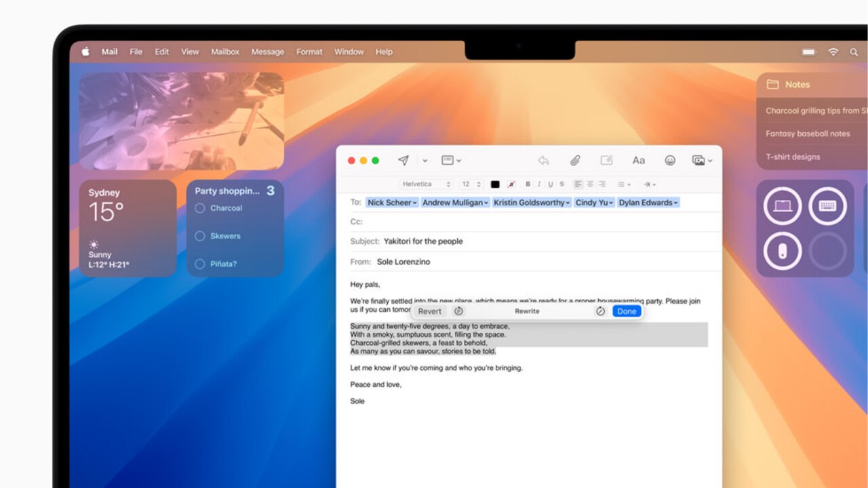Click 'Let me know if you're coming' line
This screenshot has width=868, height=488.
tap(436, 368)
